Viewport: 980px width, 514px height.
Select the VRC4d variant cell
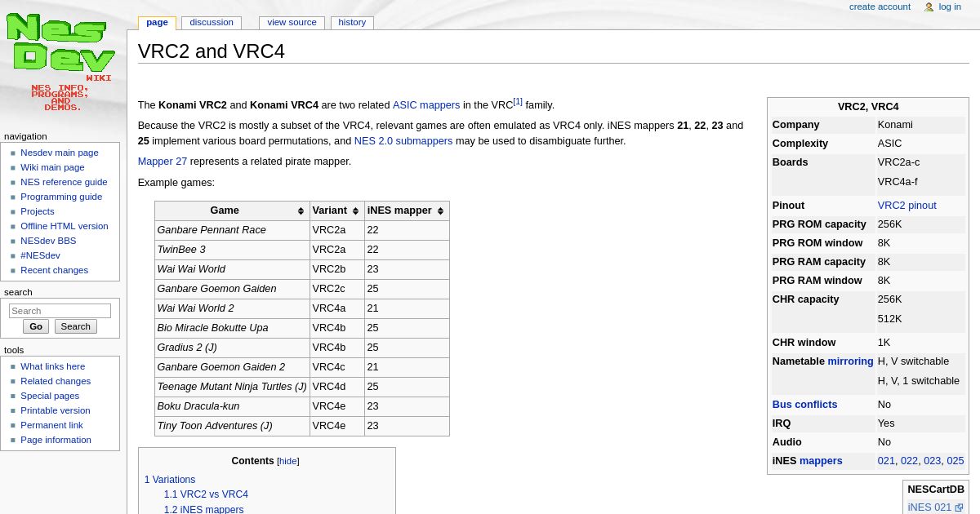coord(337,387)
